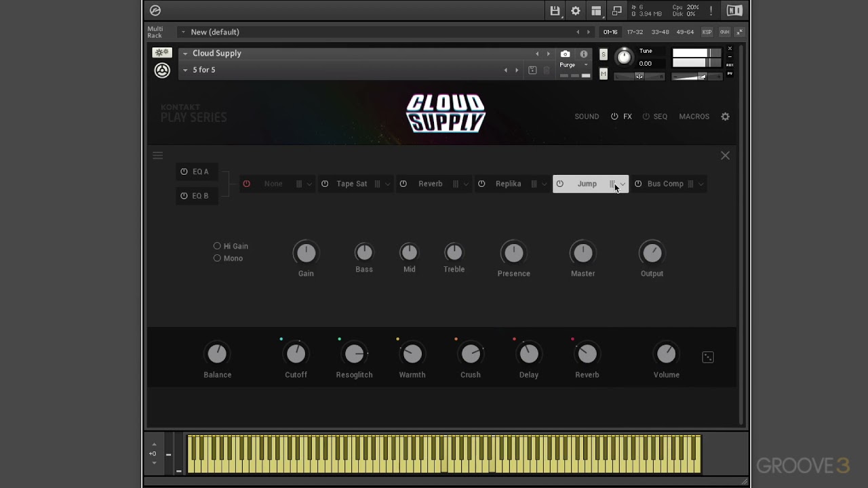Reorder handle on Replika slot
The width and height of the screenshot is (868, 488).
tap(534, 184)
